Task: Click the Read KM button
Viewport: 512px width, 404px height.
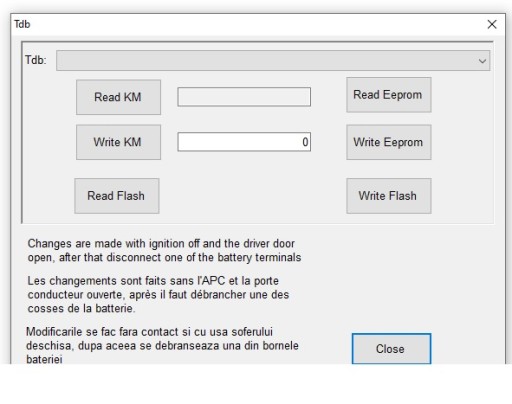Action: (x=118, y=97)
